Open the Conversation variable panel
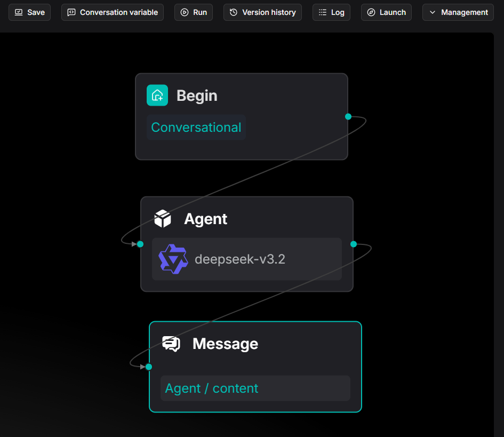The height and width of the screenshot is (437, 504). click(113, 12)
